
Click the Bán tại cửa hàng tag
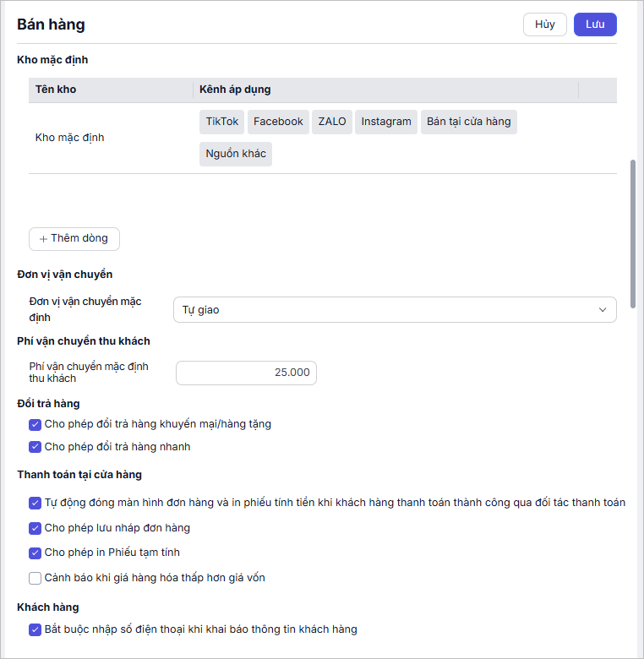tap(468, 122)
